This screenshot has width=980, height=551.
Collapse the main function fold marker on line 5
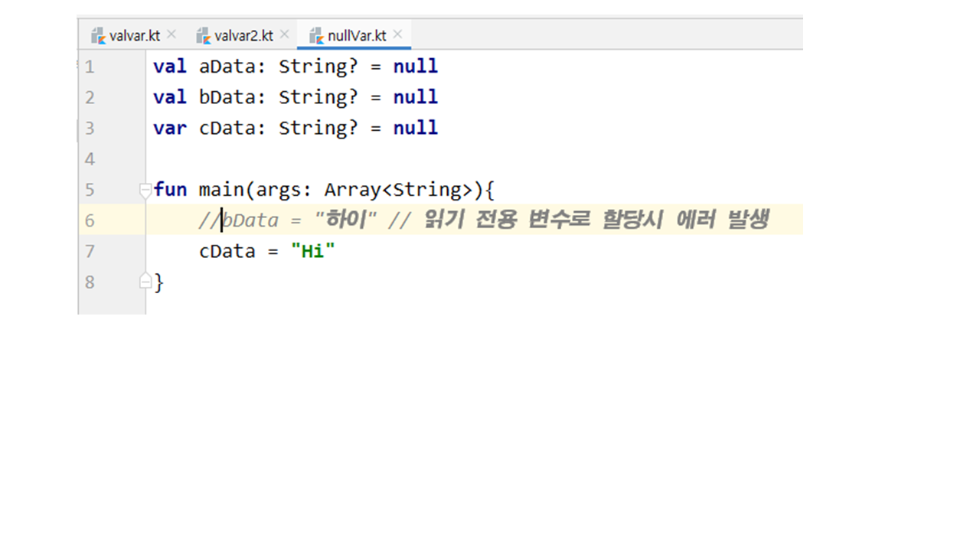[x=145, y=190]
